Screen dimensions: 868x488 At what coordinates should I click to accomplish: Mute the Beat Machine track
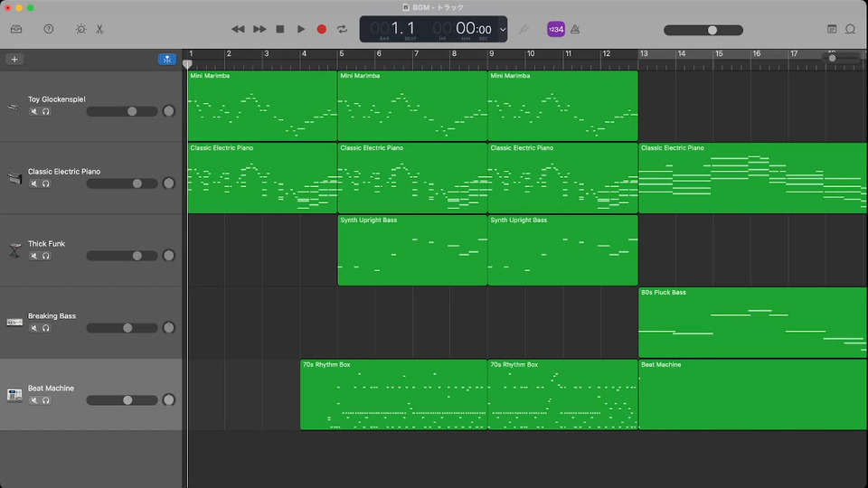(33, 400)
